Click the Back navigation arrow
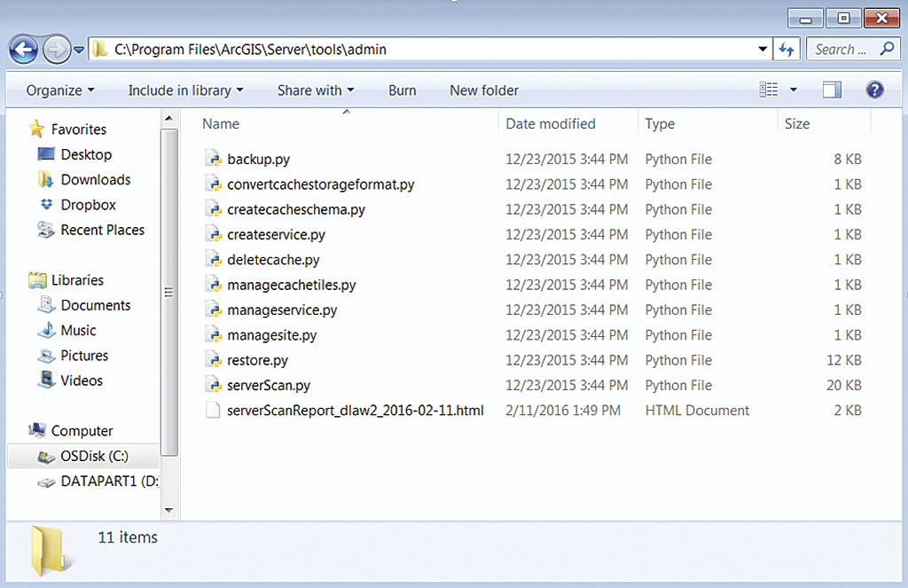908x588 pixels. (23, 50)
